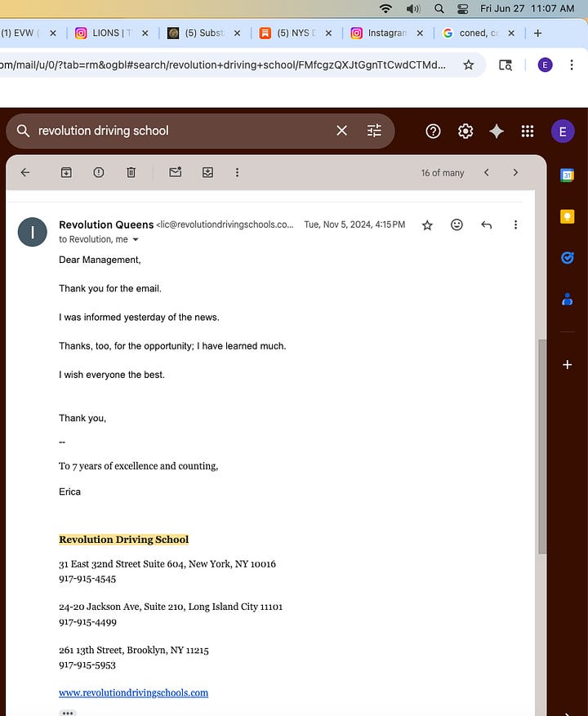Screen dimensions: 588x716
Task: Mark email as unread
Action: (176, 171)
